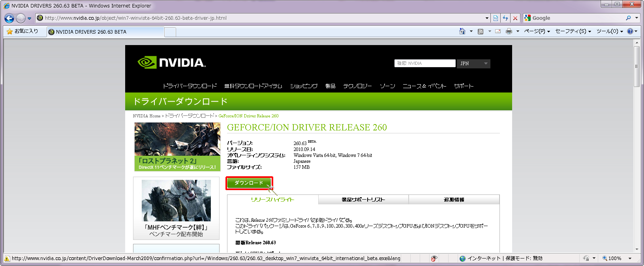644x266 pixels.
Task: Click the インターネット zone globe icon
Action: (x=462, y=258)
